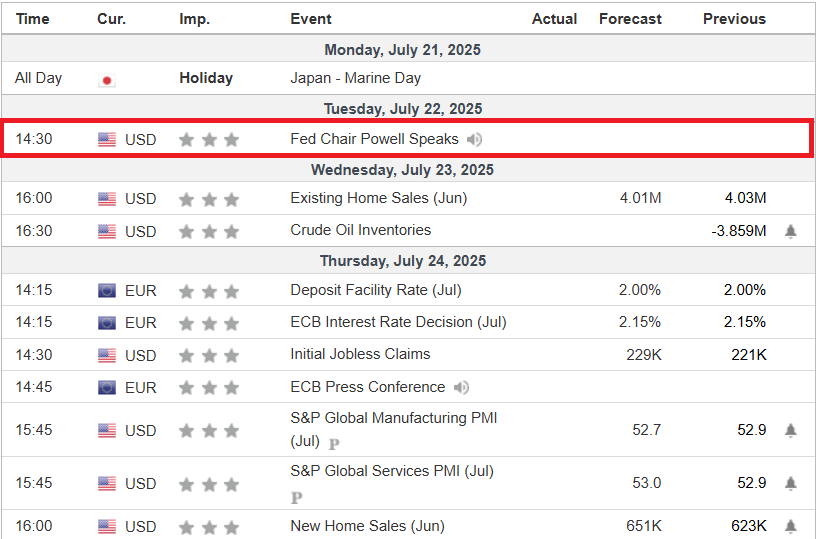Image resolution: width=816 pixels, height=539 pixels.
Task: Click the Actual column header
Action: (x=554, y=19)
